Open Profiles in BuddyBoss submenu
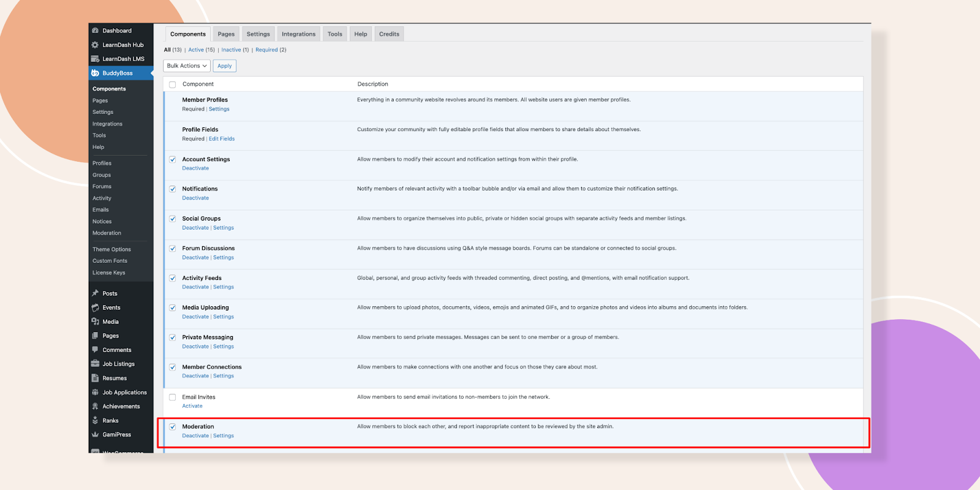This screenshot has height=490, width=980. pyautogui.click(x=102, y=164)
